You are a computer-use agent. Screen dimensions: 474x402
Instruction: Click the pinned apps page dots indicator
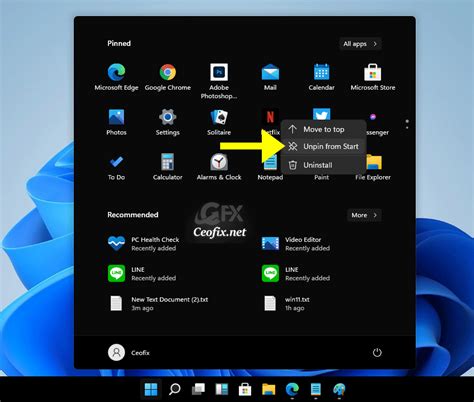click(407, 124)
